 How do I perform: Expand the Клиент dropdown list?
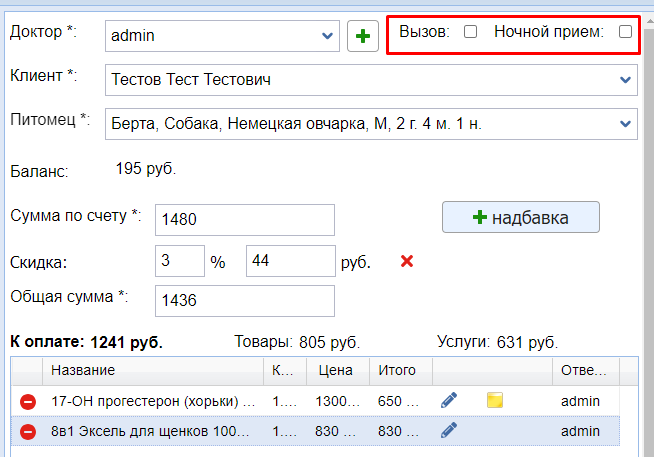626,78
